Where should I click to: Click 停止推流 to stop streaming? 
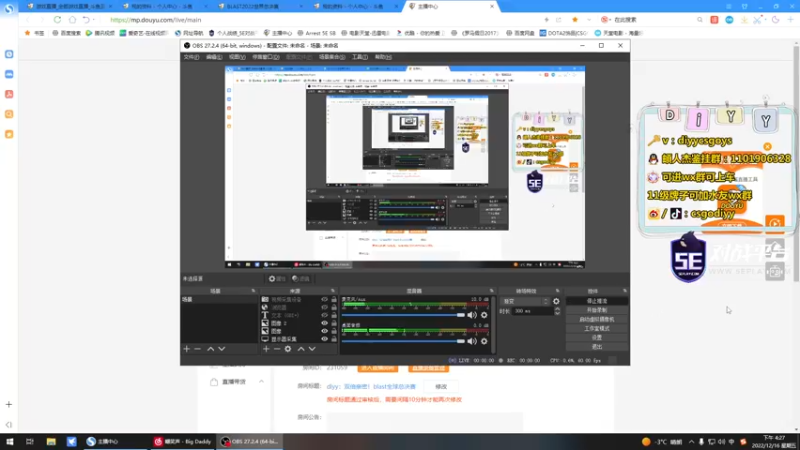(597, 301)
